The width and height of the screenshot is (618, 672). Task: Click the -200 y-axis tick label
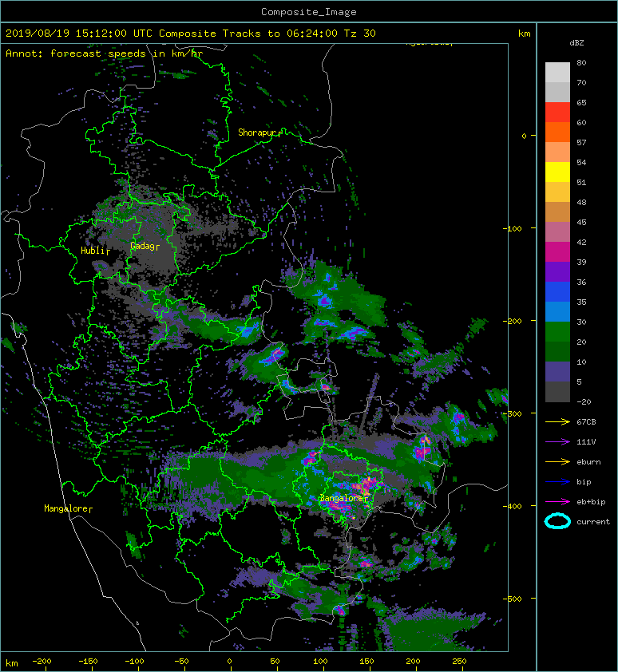tap(513, 321)
